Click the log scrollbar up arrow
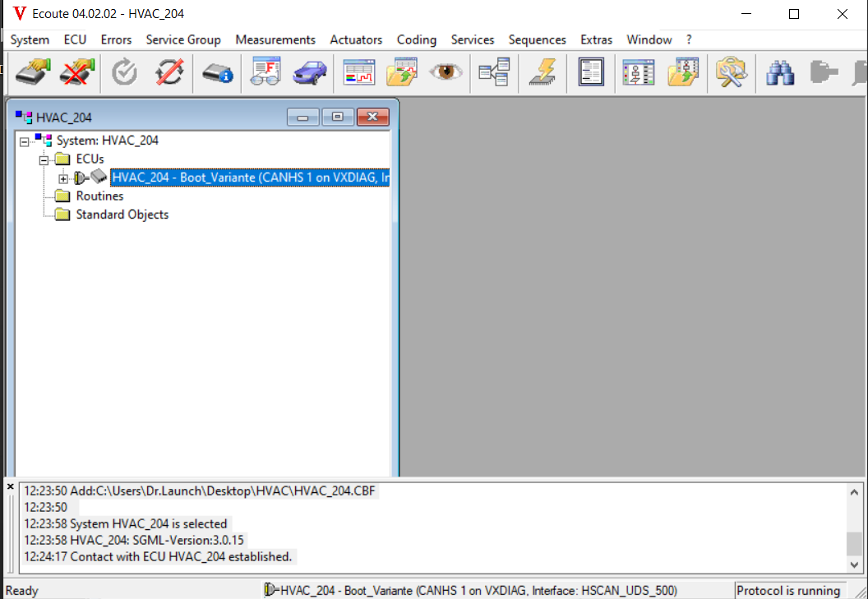Screen dimensions: 868x599 [854, 492]
